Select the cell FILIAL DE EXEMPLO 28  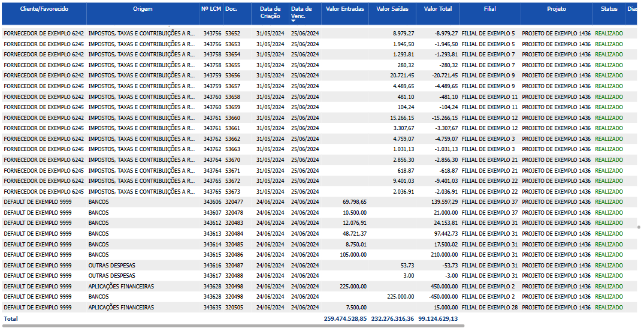click(x=489, y=308)
